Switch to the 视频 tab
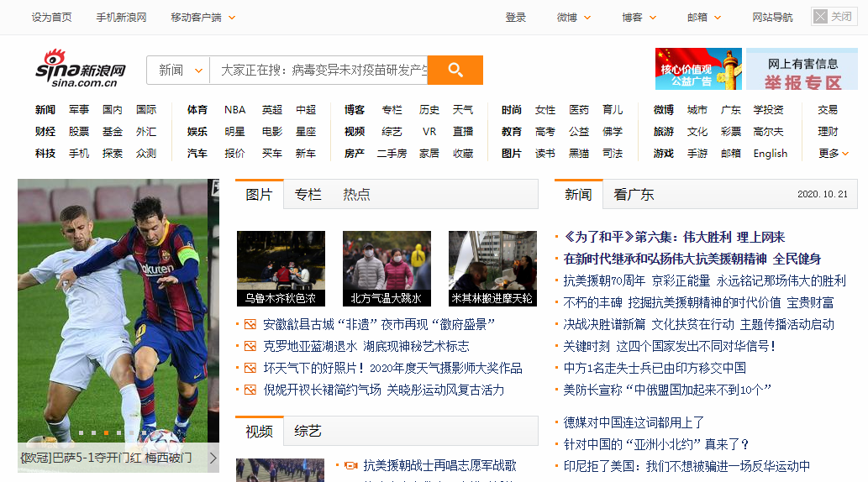 tap(259, 431)
